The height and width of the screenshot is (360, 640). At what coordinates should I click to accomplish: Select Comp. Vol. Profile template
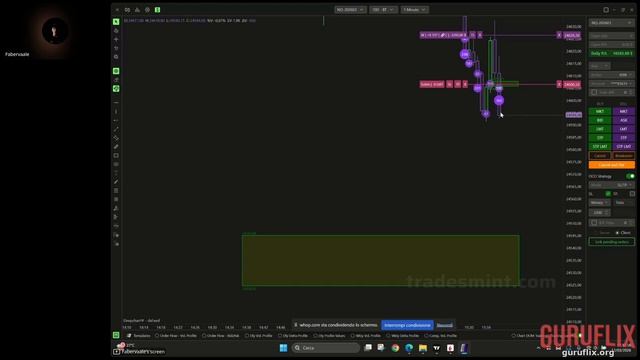441,336
